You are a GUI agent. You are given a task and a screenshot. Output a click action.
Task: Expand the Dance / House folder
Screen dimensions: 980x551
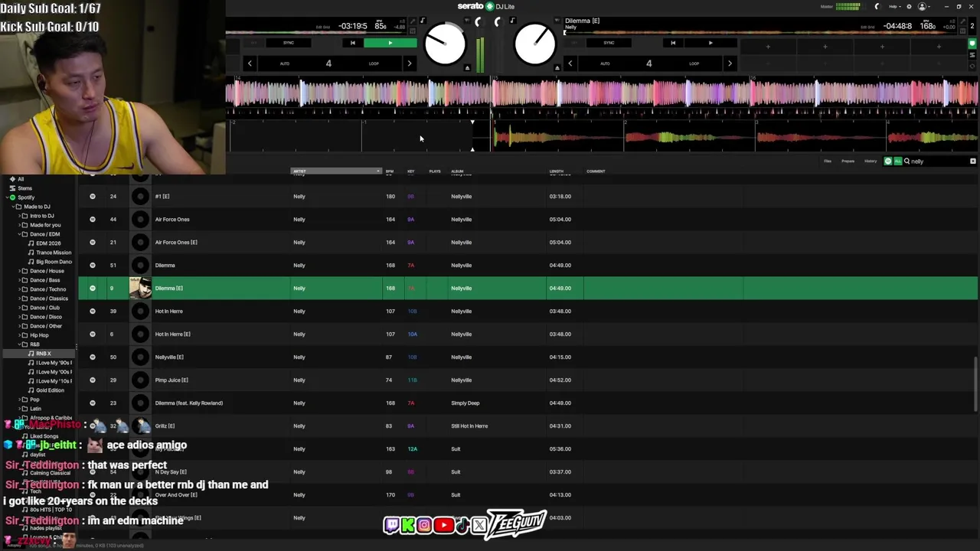(x=18, y=271)
